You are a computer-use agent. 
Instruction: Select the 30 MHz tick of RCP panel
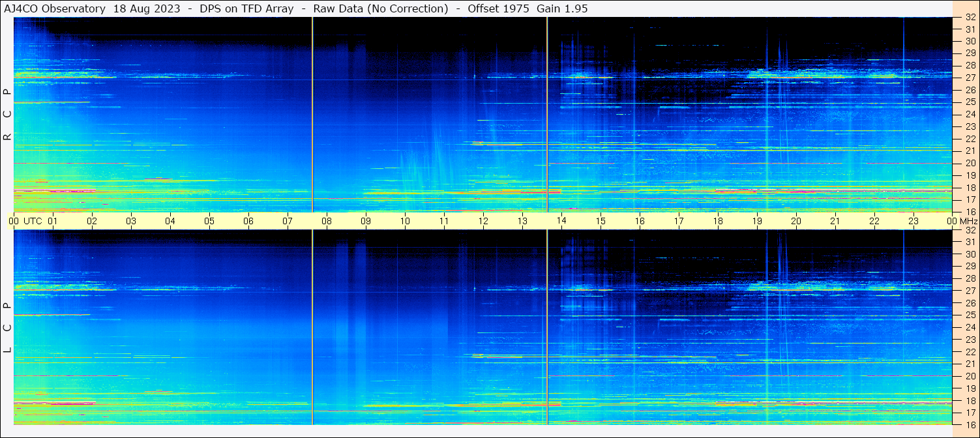970,41
